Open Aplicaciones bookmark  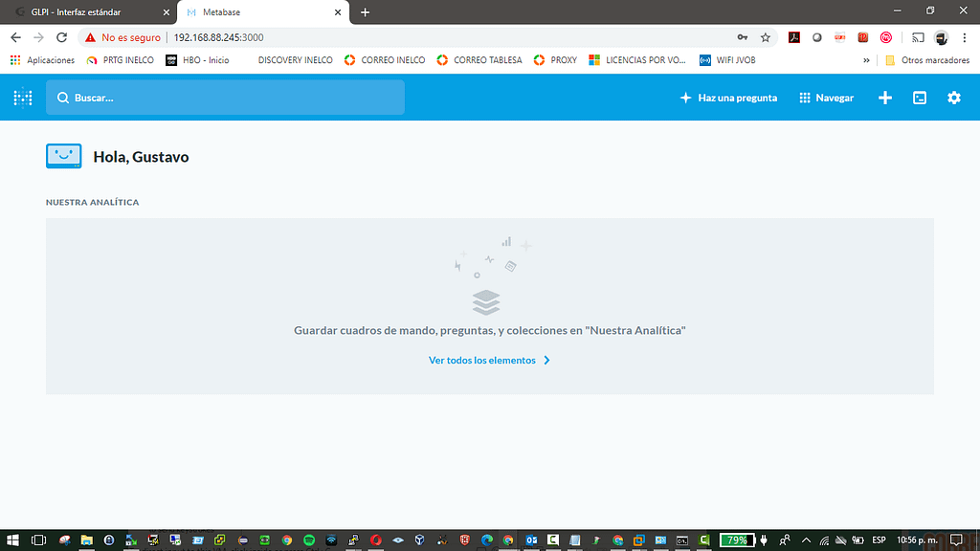coord(42,60)
